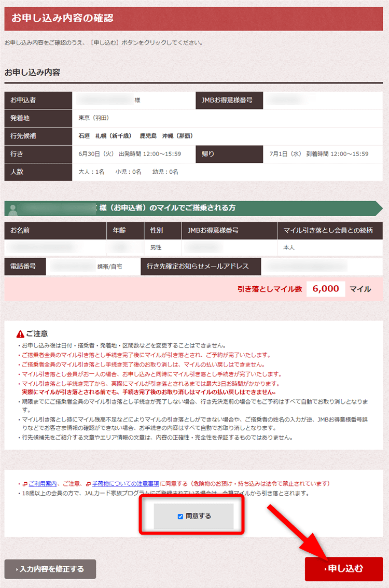The image size is (389, 588).
Task: Open the ご利用案内 link
Action: pos(43,483)
